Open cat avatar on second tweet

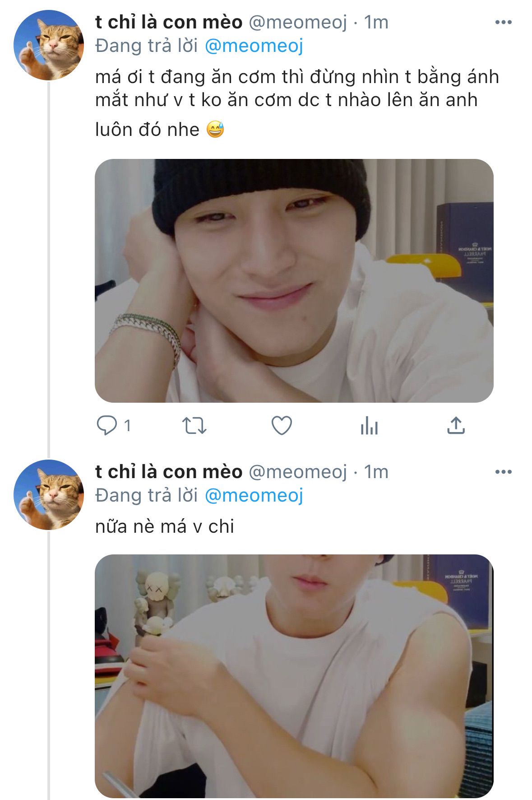click(x=49, y=495)
